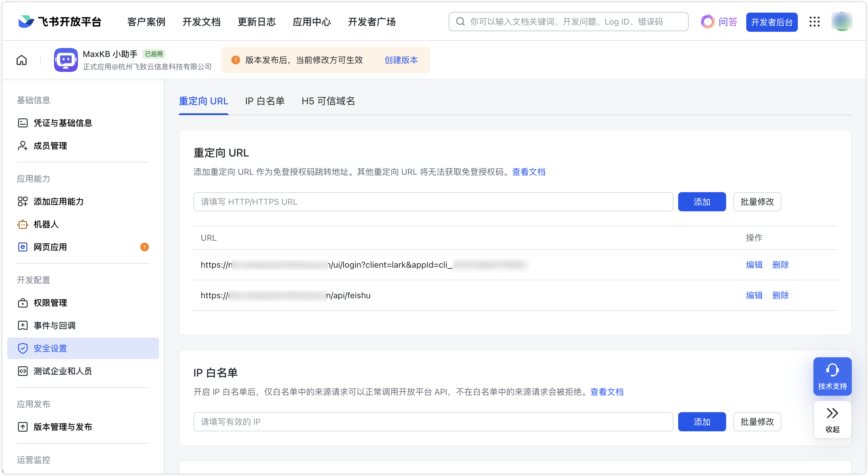Open 机器人 settings from the sidebar icon
Screen dimensions: 868x476
(x=22, y=224)
